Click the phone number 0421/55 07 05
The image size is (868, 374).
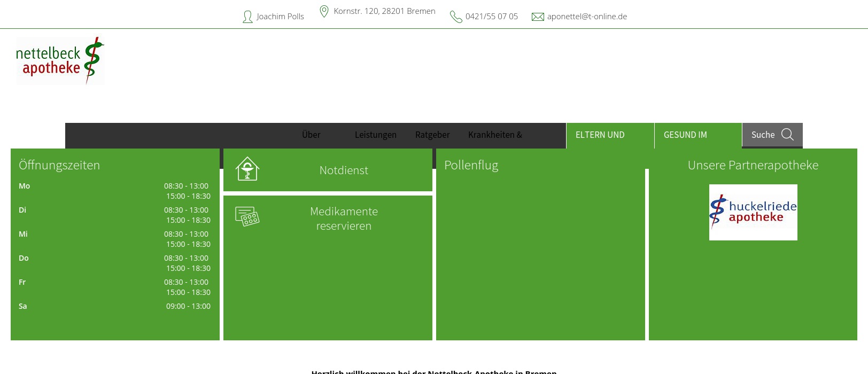click(491, 17)
